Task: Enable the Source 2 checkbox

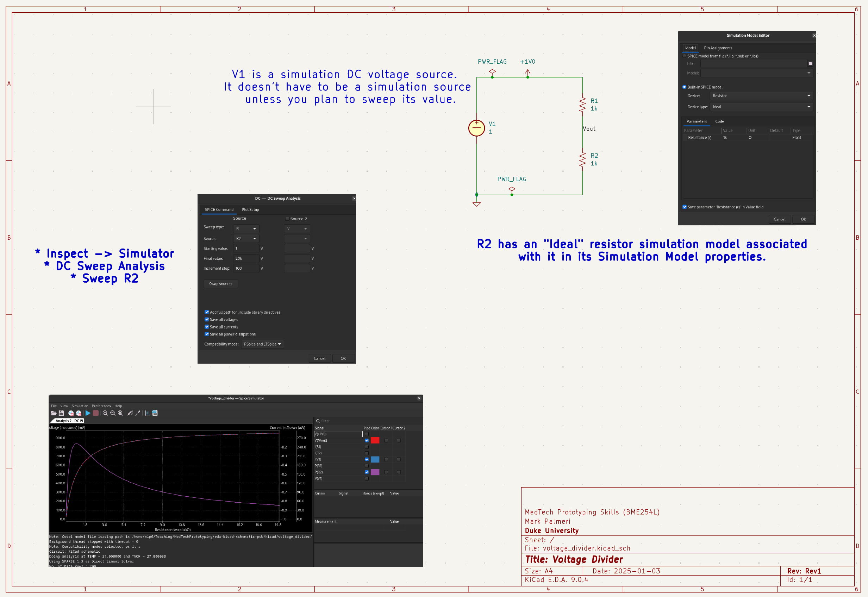Action: pos(287,219)
